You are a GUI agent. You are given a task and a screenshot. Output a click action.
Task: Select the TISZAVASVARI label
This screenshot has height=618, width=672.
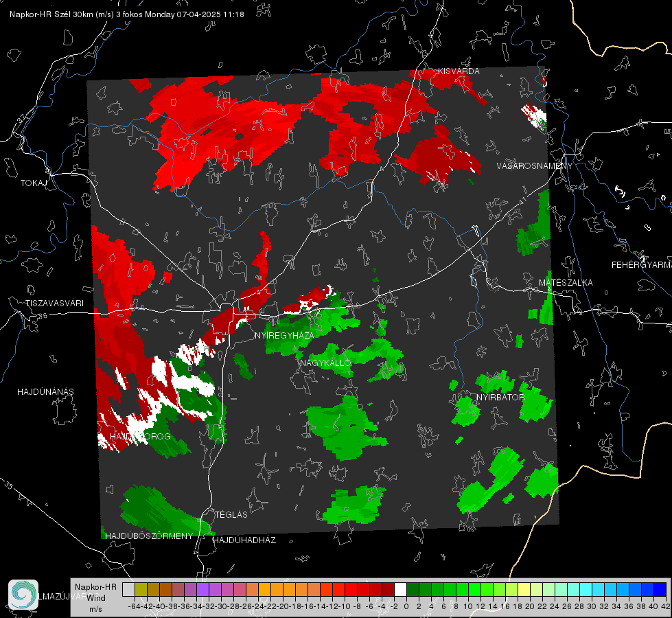click(54, 304)
